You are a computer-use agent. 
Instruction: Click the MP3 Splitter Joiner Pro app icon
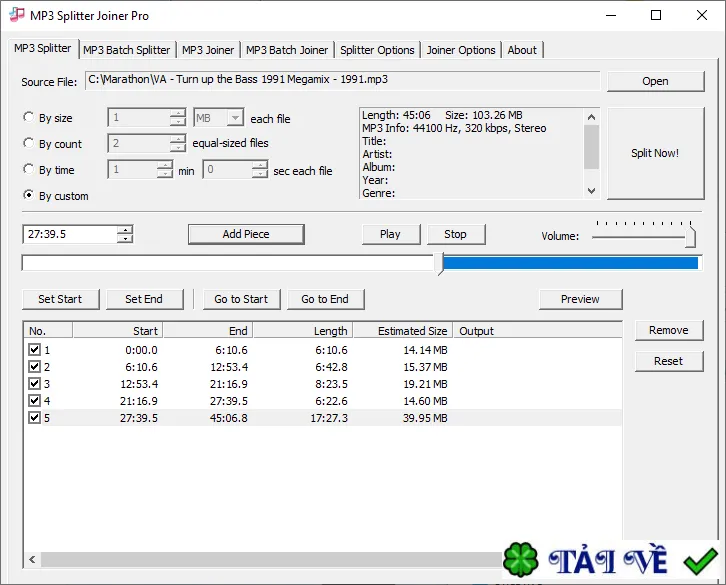coord(17,15)
